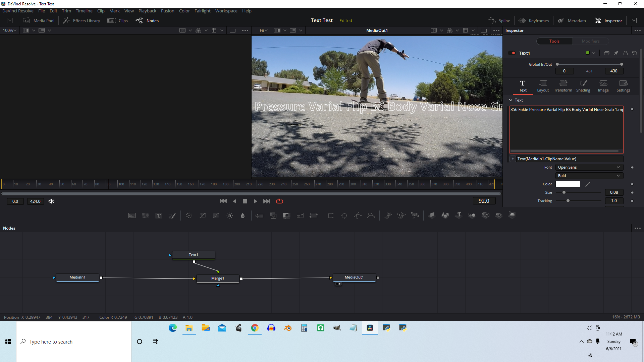Add a Channel Booleans node

[273, 216]
